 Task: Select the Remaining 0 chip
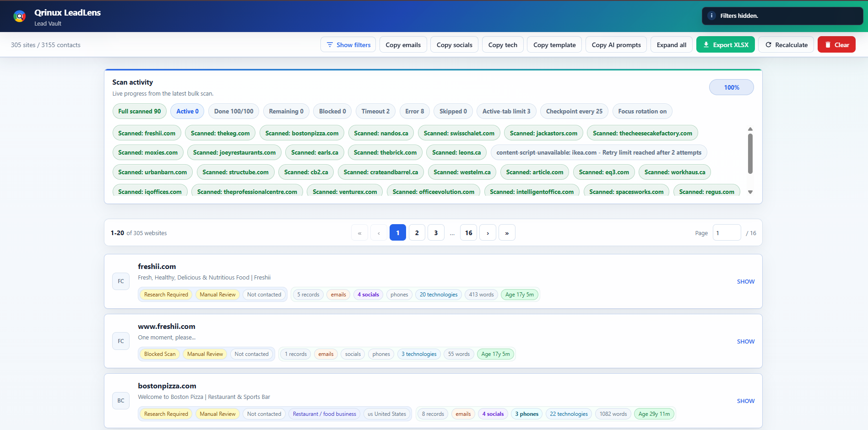pyautogui.click(x=286, y=111)
